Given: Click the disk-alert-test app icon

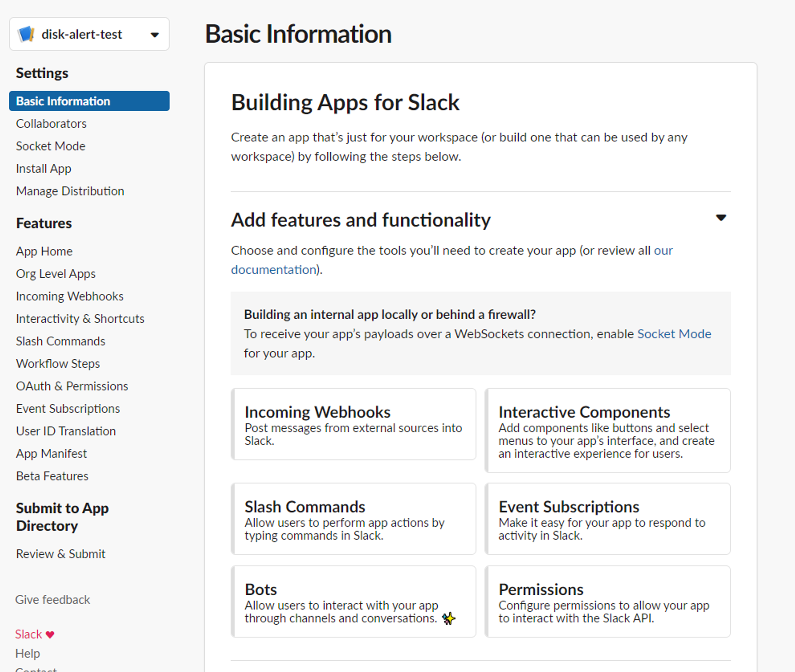Looking at the screenshot, I should 26,34.
